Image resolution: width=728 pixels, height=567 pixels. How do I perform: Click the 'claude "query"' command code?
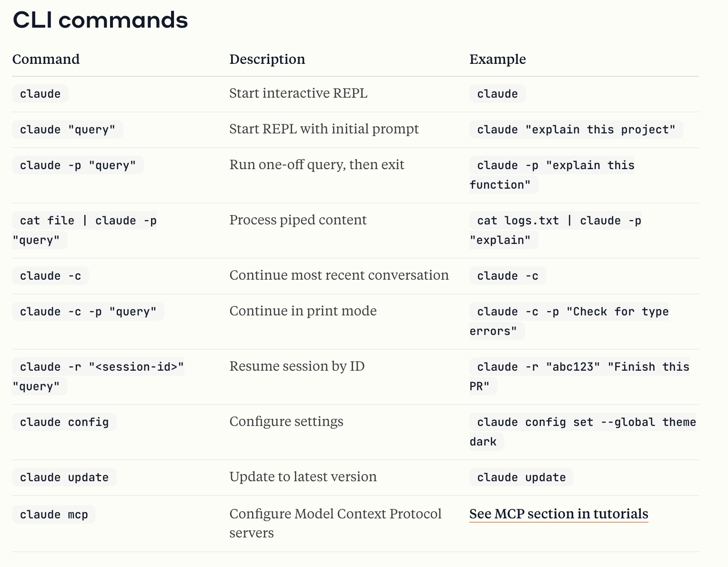(x=68, y=130)
